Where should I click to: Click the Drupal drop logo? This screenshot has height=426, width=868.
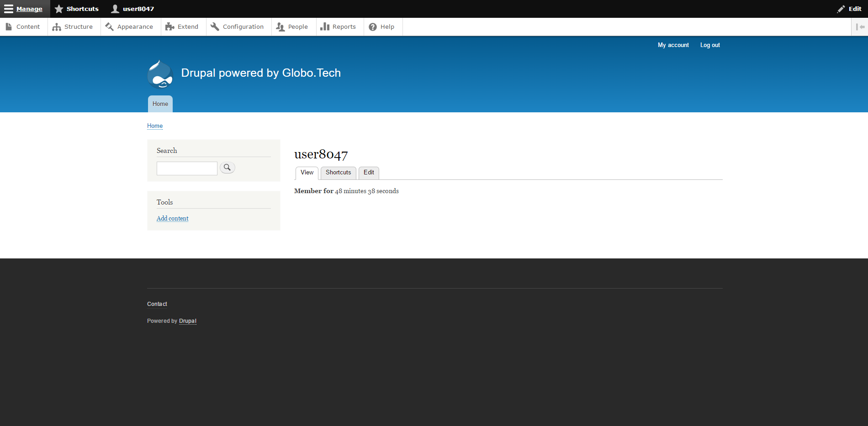(x=160, y=74)
